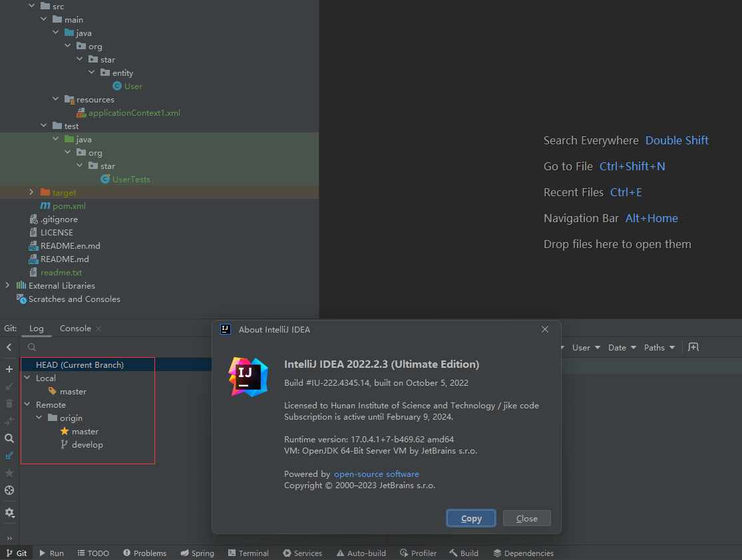This screenshot has height=560, width=742.
Task: Click the Delete Branch trash icon
Action: [9, 404]
